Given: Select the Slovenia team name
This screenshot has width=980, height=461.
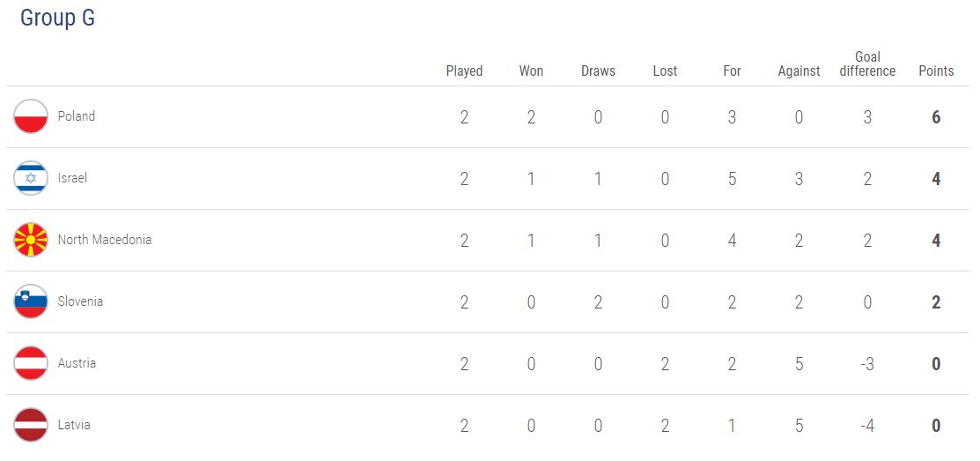Looking at the screenshot, I should coord(80,301).
